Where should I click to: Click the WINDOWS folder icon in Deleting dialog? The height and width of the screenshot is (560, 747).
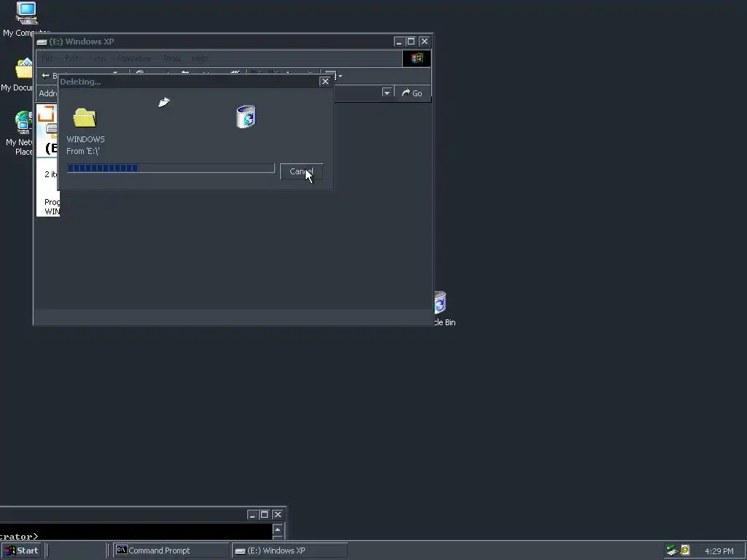(x=85, y=117)
